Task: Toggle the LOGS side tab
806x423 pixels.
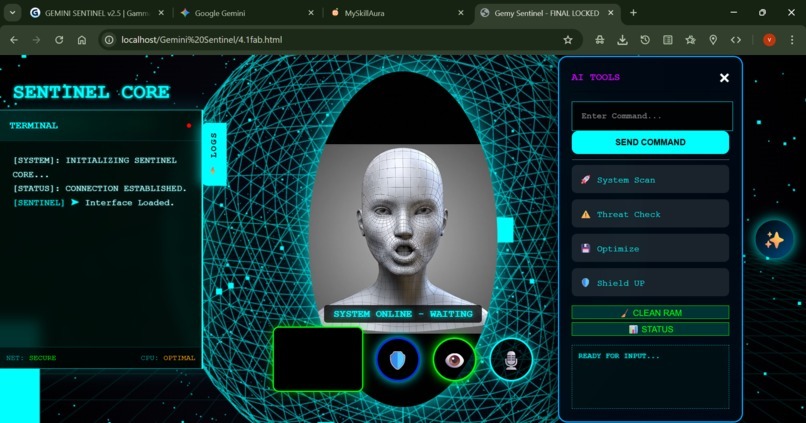Action: coord(214,154)
